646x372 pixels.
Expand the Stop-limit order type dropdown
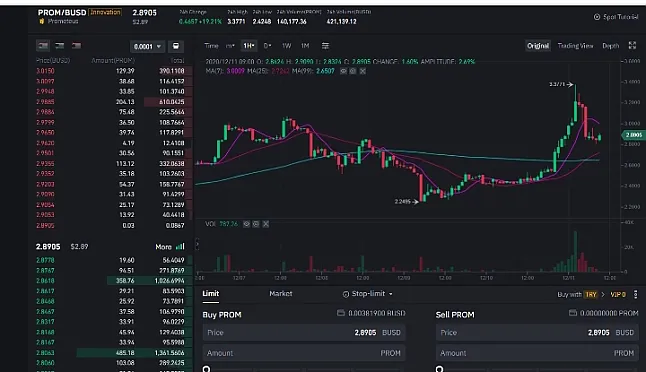click(x=367, y=294)
